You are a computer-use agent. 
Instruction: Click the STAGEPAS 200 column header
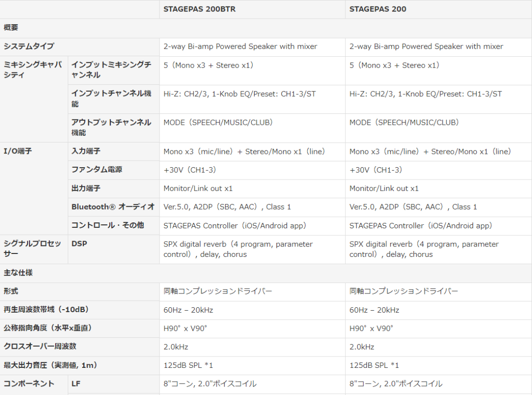(378, 9)
